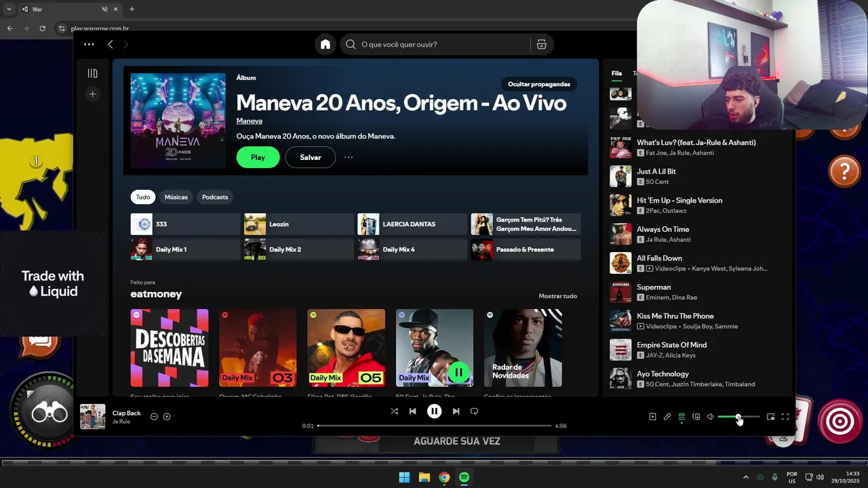Select What's Luv? in the queue

696,147
